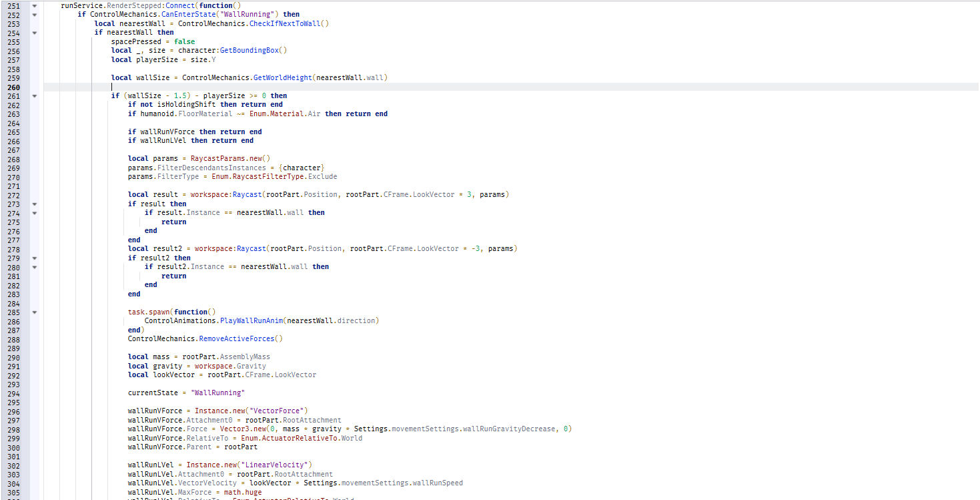The width and height of the screenshot is (980, 500).
Task: Click 'end)' closing task.spawn on line 287
Action: [136, 330]
